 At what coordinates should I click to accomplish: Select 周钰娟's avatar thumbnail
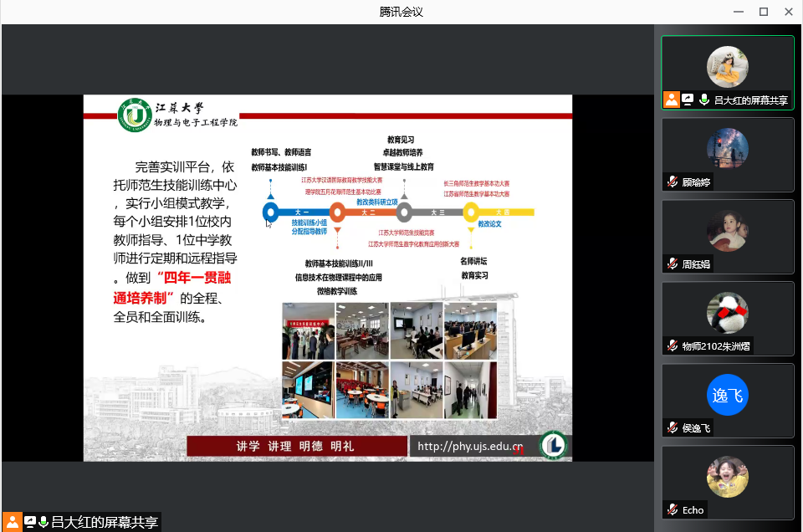pos(727,230)
